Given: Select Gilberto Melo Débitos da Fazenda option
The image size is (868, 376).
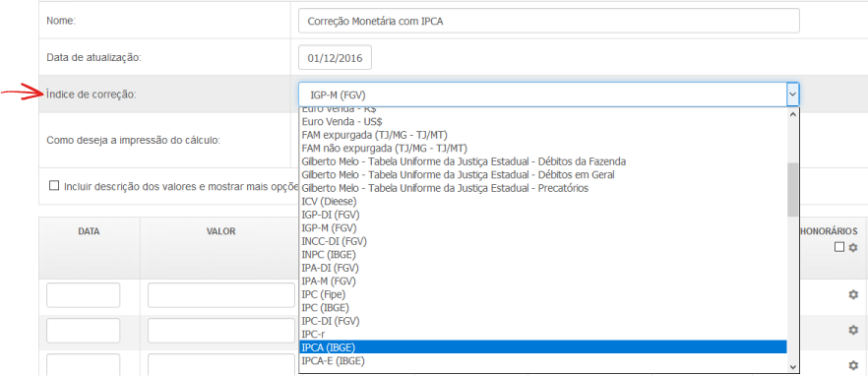Looking at the screenshot, I should click(x=542, y=161).
